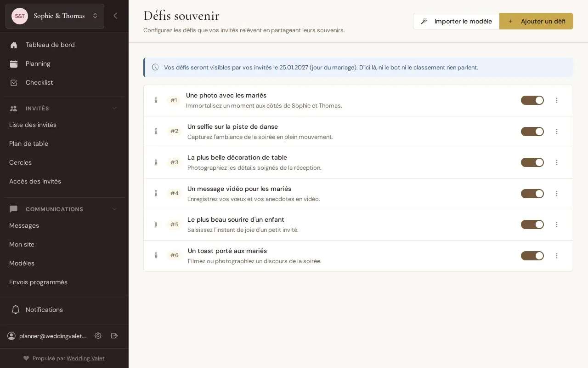Screen dimensions: 588x368
Task: Disable the "Une photo avec les mariés" challenge toggle
Action: [532, 100]
